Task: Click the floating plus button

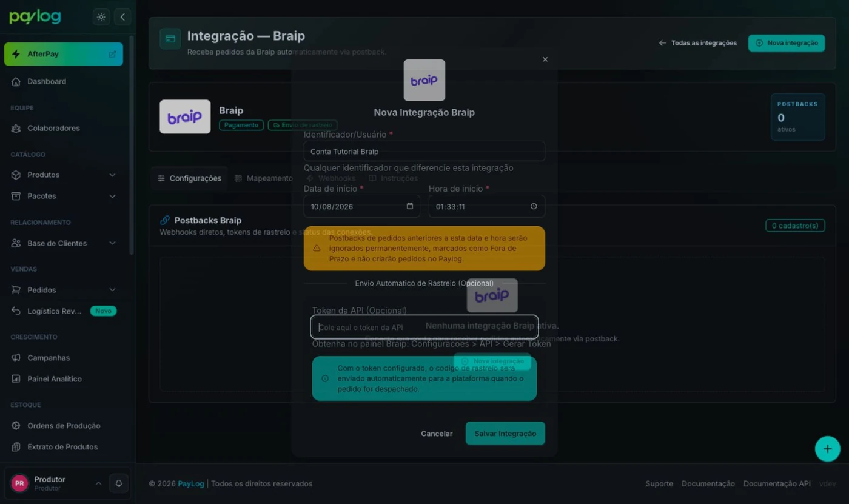Action: [827, 449]
